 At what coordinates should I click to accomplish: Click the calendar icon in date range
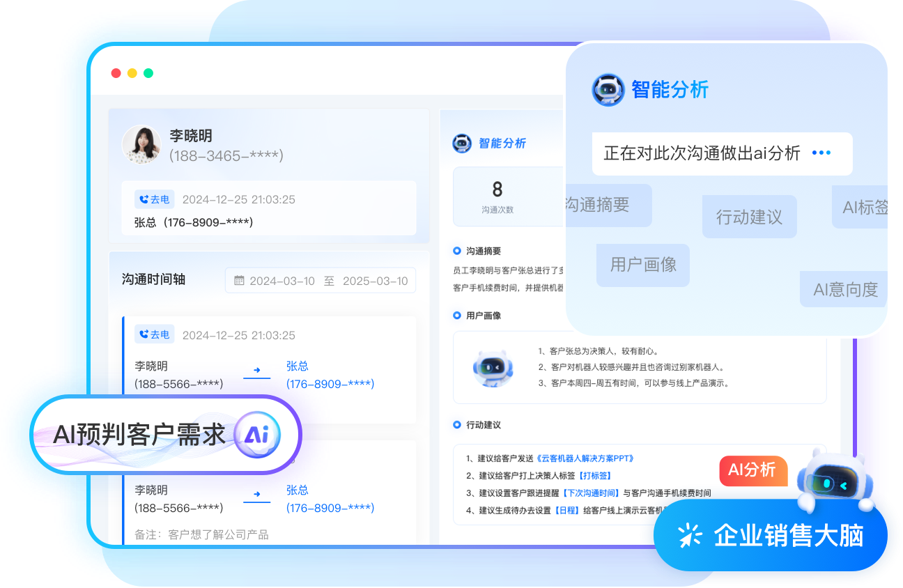pos(239,281)
